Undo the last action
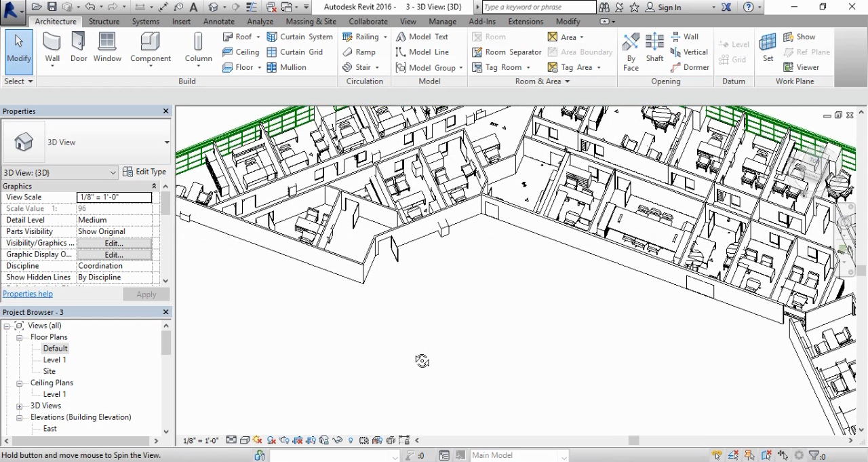 [90, 7]
